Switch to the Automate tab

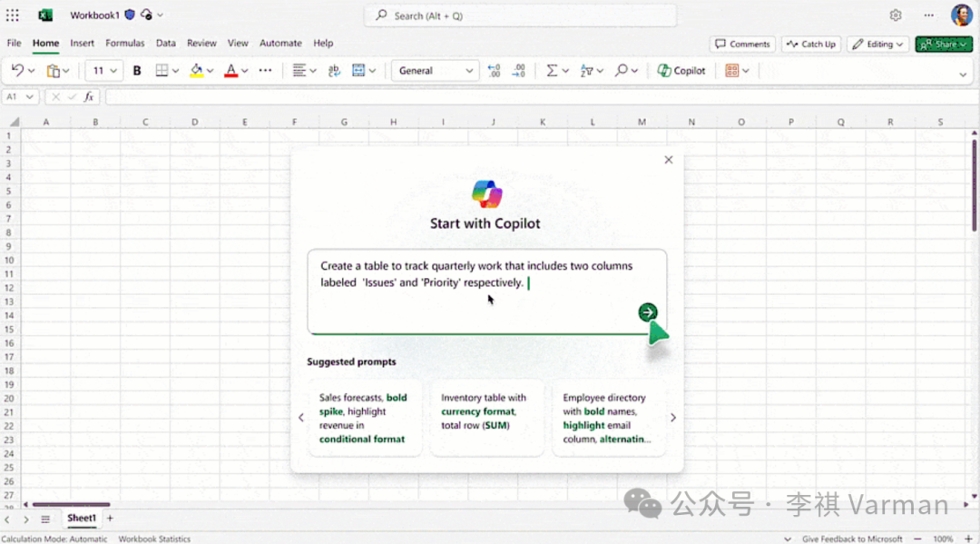pos(280,44)
